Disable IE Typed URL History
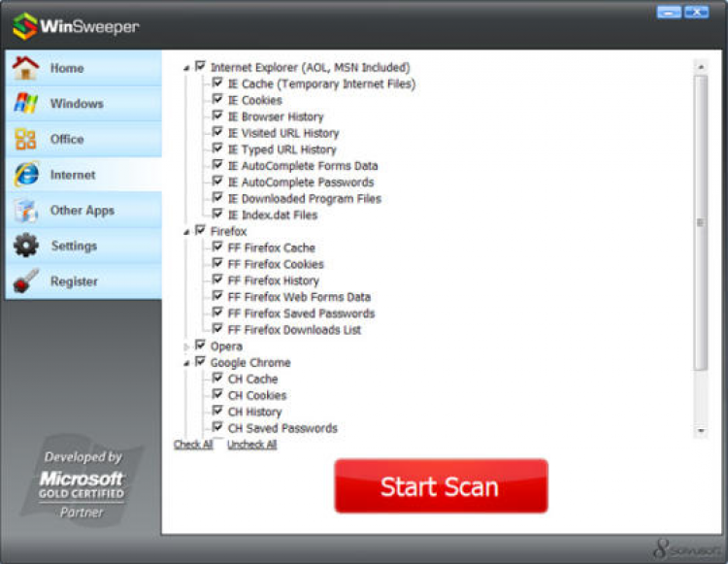 (x=217, y=149)
